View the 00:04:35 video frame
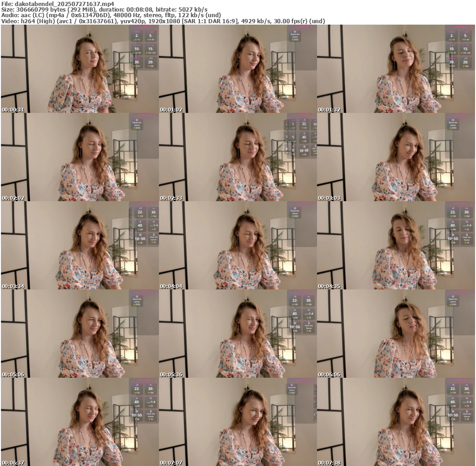 coord(396,245)
